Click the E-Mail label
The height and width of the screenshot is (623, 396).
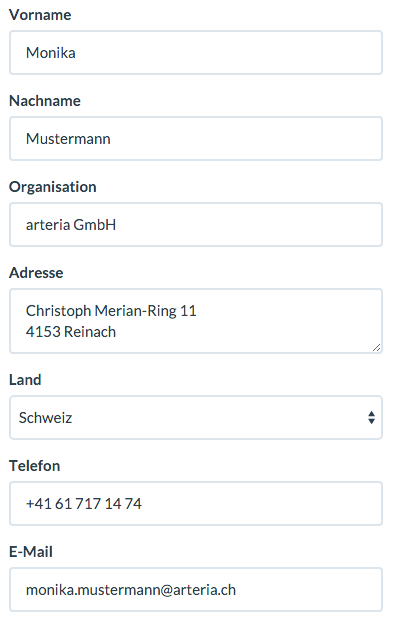pyautogui.click(x=31, y=552)
